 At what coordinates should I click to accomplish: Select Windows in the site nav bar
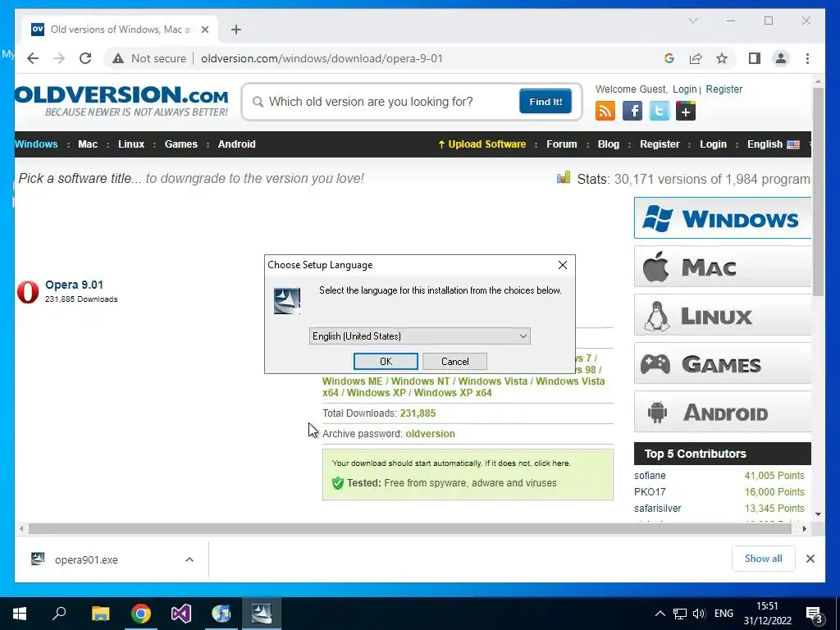tap(36, 144)
